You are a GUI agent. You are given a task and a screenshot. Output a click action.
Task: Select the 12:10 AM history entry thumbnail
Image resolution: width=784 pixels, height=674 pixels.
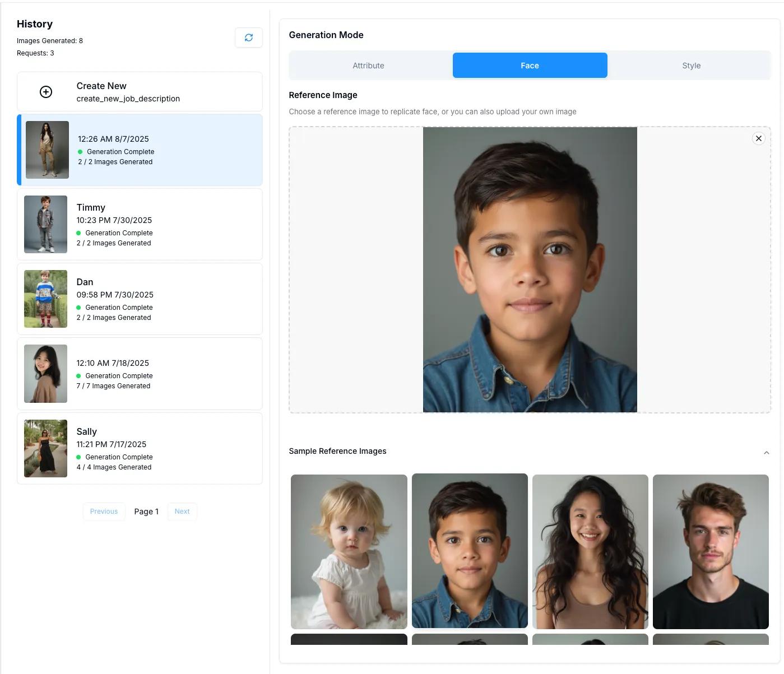(x=45, y=373)
